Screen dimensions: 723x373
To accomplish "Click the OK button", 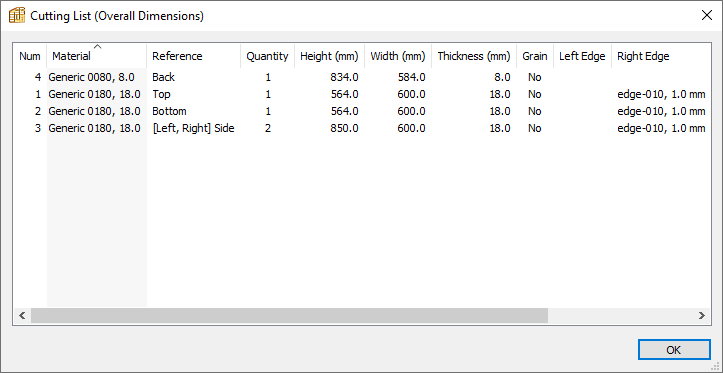I will pos(674,350).
